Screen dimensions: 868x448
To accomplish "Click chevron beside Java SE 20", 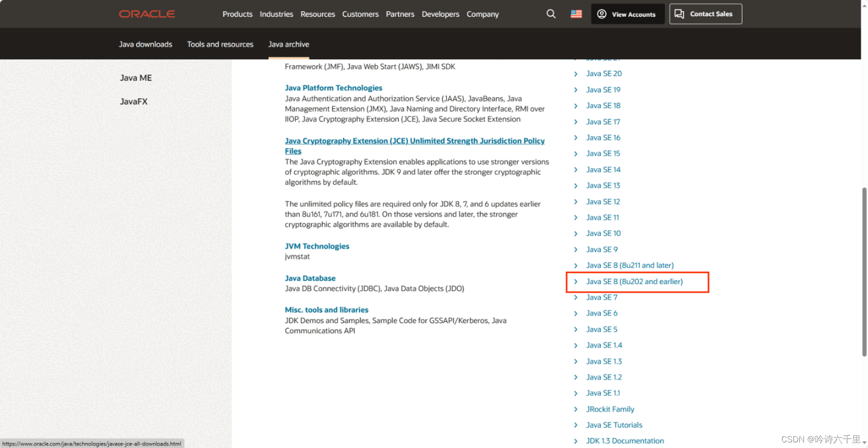I will click(x=575, y=74).
